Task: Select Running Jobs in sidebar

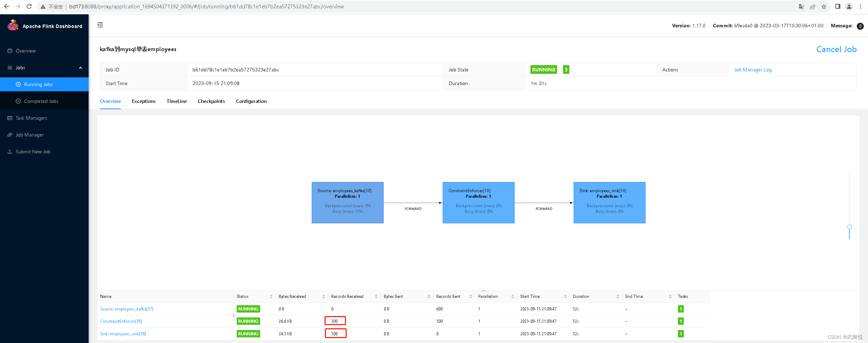Action: 44,84
